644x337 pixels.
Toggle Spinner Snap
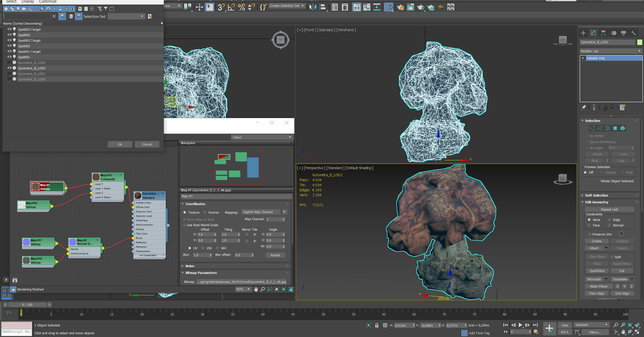tap(251, 7)
